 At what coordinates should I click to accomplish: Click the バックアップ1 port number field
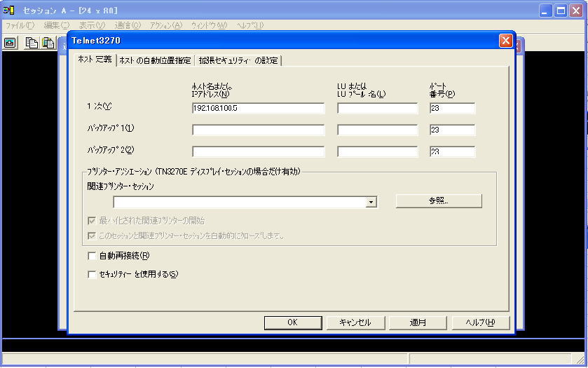point(452,130)
